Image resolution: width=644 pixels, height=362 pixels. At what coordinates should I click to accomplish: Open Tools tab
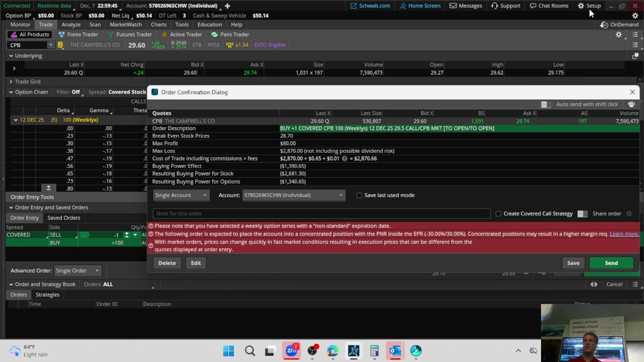pos(182,25)
